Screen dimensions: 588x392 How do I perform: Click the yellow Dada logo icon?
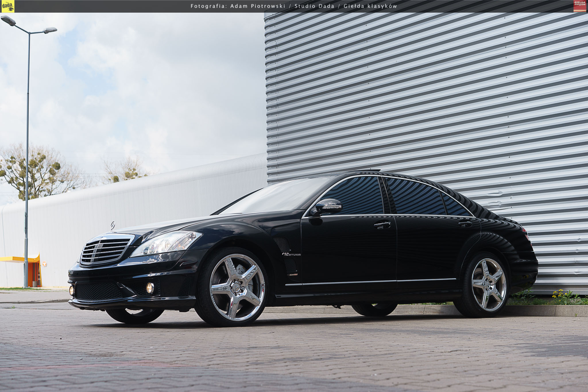pos(7,6)
